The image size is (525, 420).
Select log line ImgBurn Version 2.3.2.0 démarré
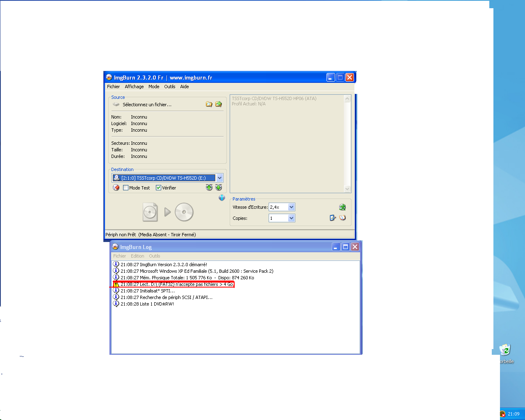pyautogui.click(x=164, y=265)
